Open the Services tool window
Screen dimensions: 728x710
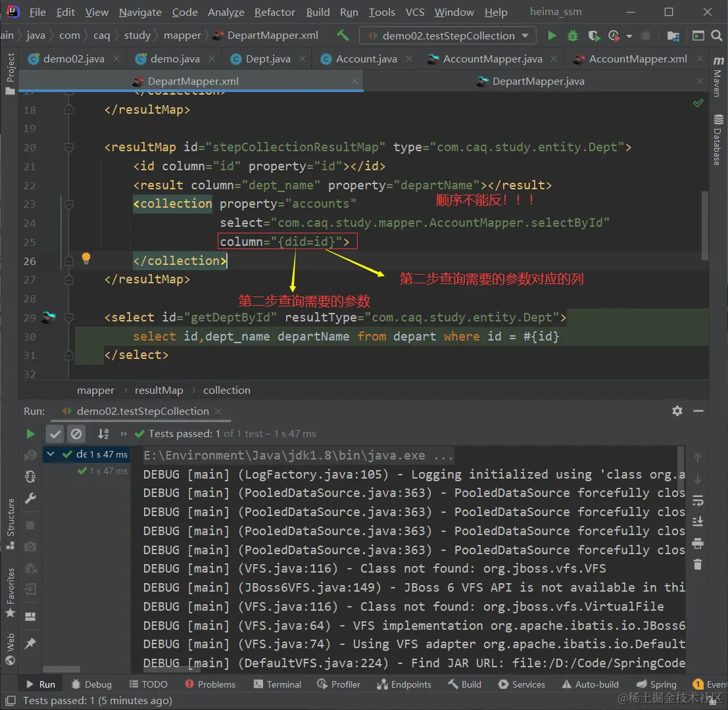(x=522, y=684)
